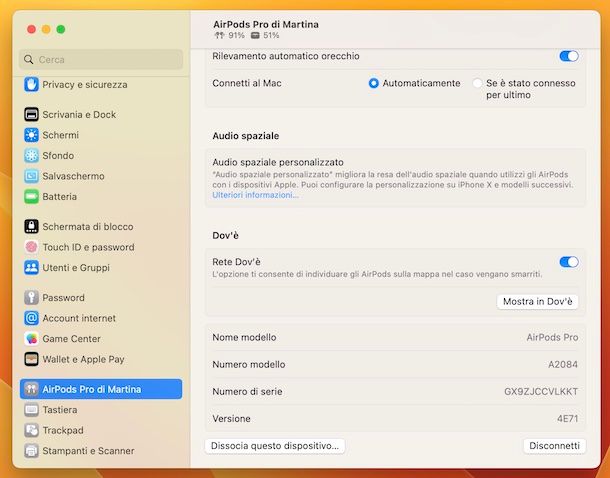Click the Salvaschermo icon
610x478 pixels.
pos(31,176)
